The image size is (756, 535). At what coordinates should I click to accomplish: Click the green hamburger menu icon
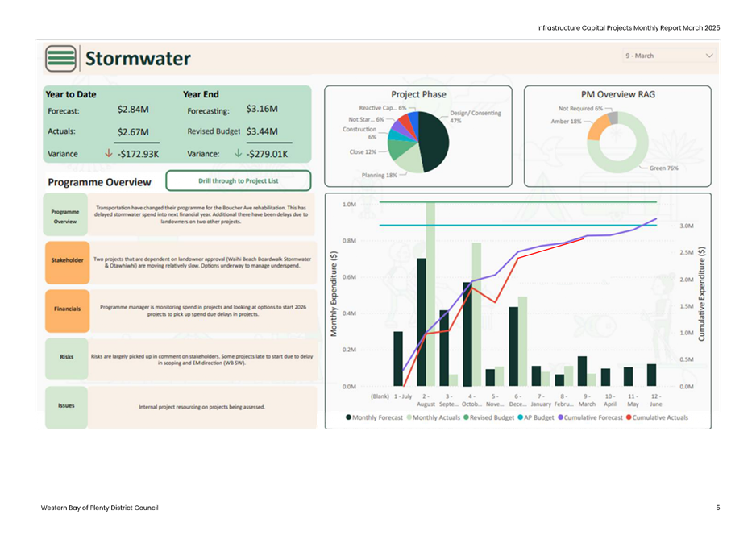click(x=60, y=59)
